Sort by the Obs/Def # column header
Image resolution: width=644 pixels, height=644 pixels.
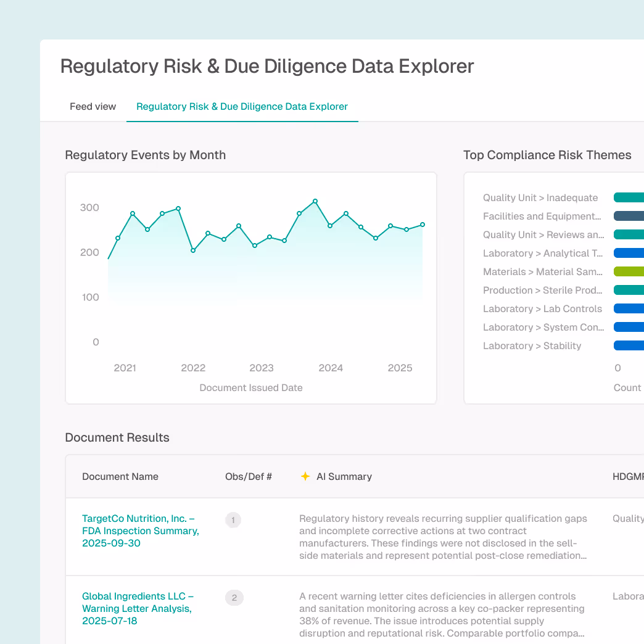[248, 476]
